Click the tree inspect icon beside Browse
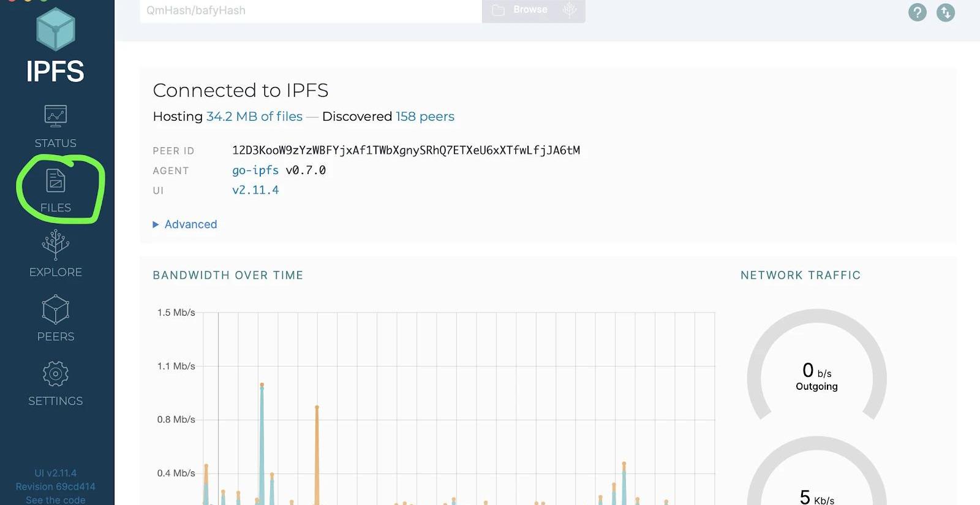Image resolution: width=980 pixels, height=505 pixels. pyautogui.click(x=570, y=10)
